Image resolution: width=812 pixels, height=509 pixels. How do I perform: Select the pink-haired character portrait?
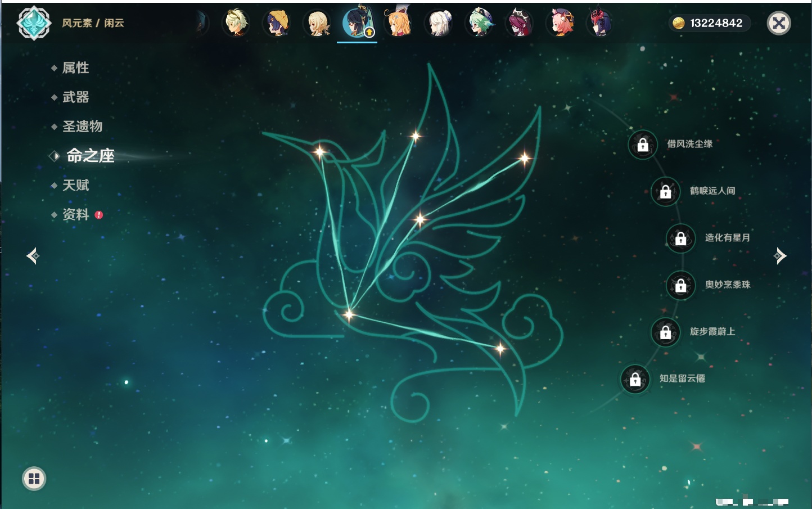561,23
